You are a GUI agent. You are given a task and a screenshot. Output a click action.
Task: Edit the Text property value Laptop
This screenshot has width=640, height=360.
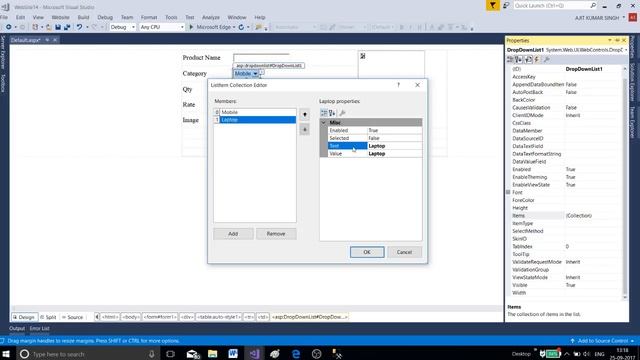click(x=394, y=146)
